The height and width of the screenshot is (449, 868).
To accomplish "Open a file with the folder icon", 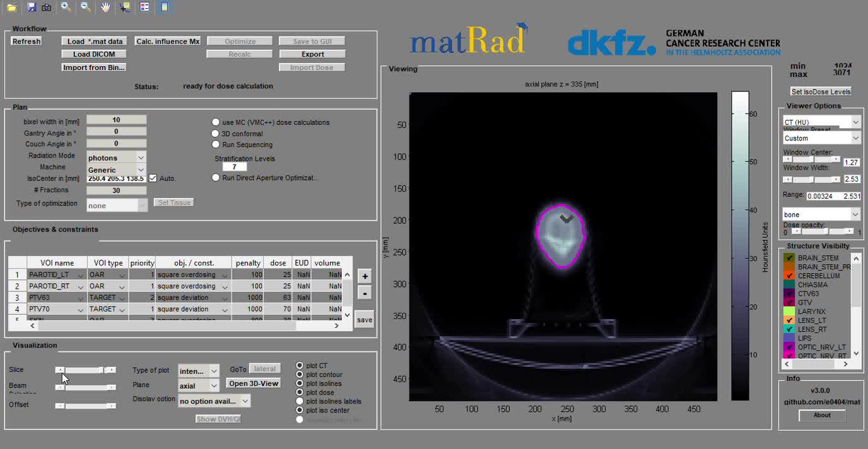I will [x=12, y=8].
